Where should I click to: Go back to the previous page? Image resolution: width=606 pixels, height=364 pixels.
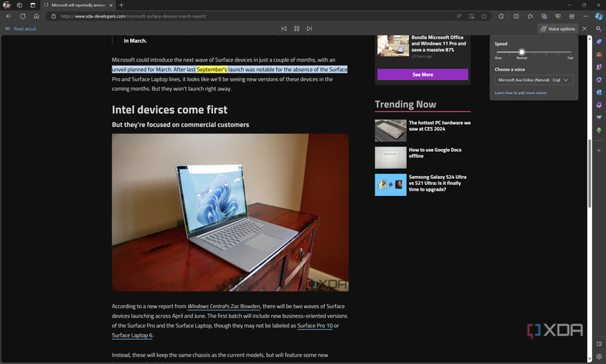point(9,16)
